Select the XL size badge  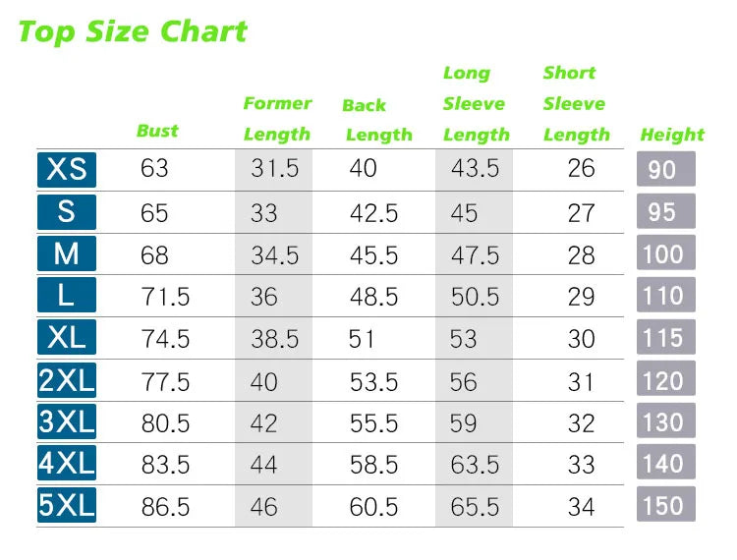67,337
